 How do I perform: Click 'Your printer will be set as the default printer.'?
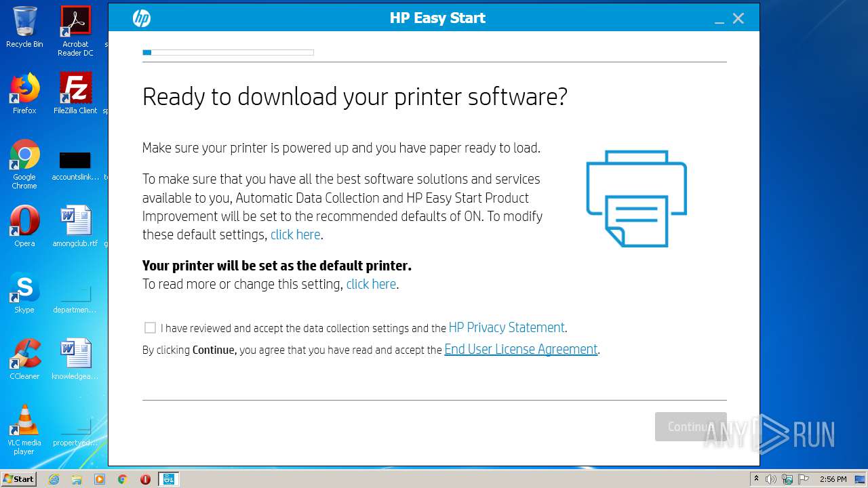pos(277,265)
